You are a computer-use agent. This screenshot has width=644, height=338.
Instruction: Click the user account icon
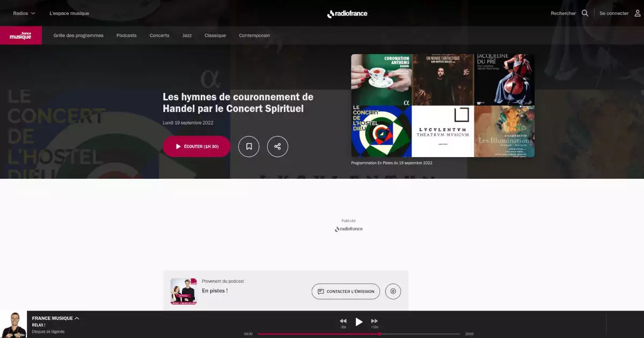click(638, 13)
